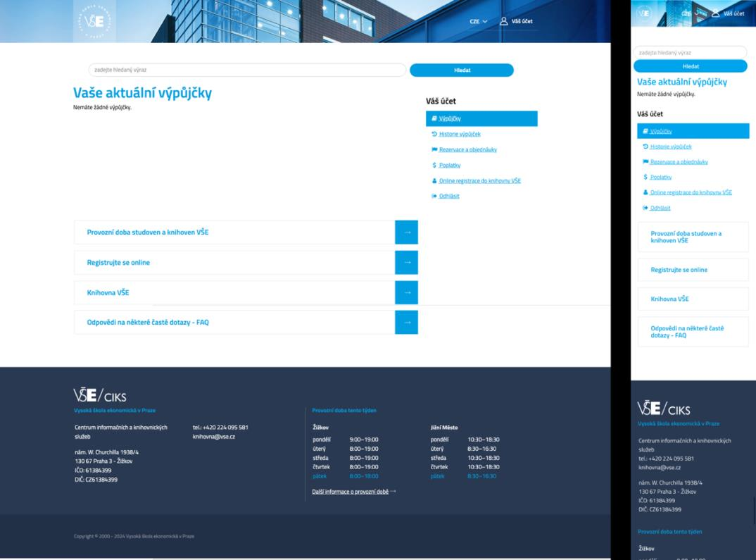Click the mobile layout's vertical scrollbar
The height and width of the screenshot is (560, 756).
point(754,511)
